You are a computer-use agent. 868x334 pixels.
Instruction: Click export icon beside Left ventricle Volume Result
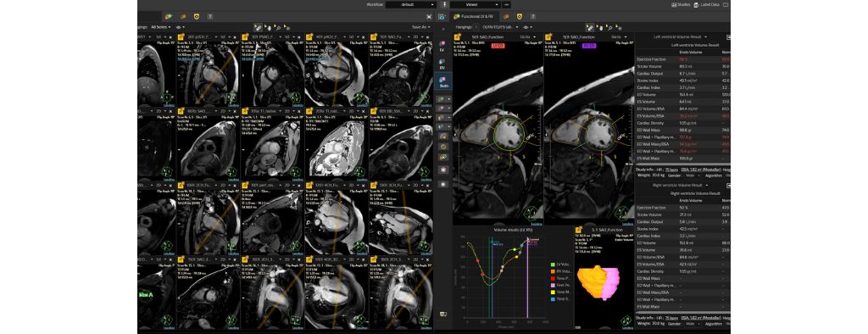coord(728,36)
